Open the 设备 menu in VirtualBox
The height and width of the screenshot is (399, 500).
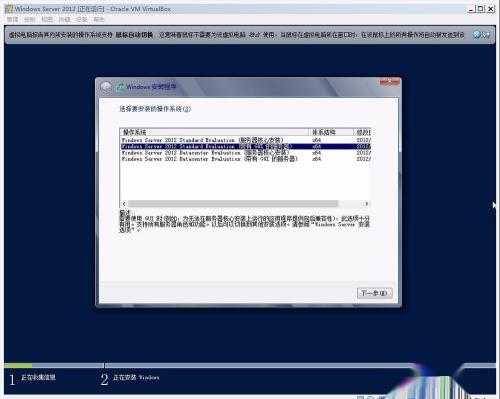coord(82,20)
